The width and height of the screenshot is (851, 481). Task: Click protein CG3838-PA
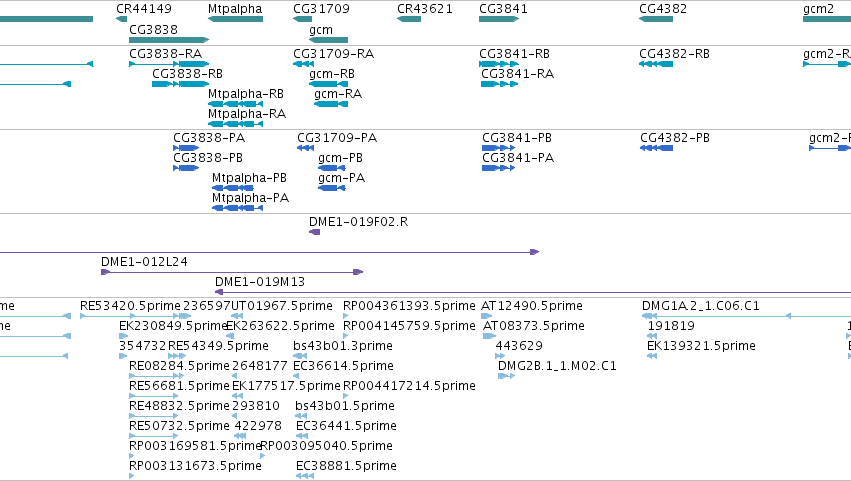click(209, 138)
